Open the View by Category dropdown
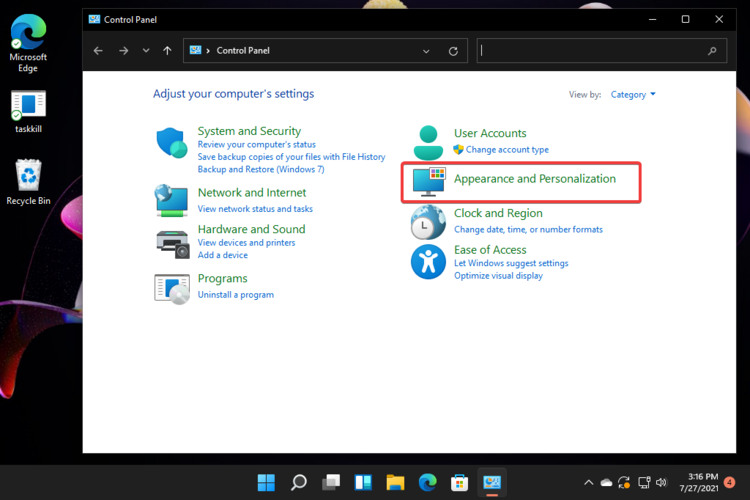The image size is (750, 500). 633,95
